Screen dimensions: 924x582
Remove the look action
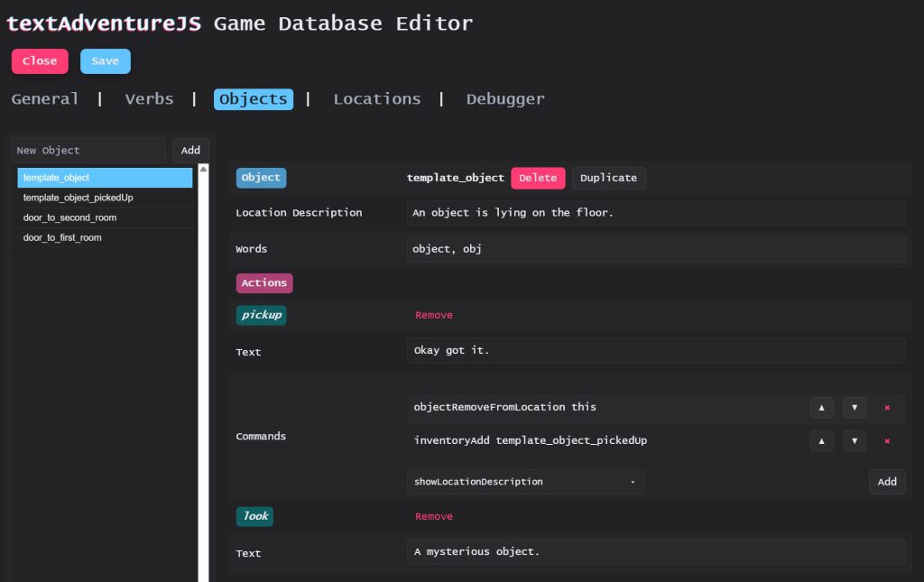point(434,516)
